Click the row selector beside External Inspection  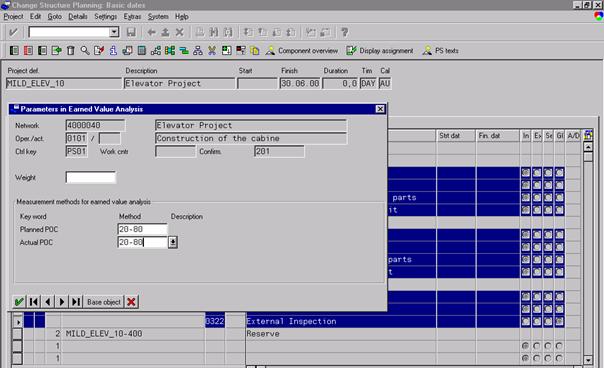tap(18, 321)
